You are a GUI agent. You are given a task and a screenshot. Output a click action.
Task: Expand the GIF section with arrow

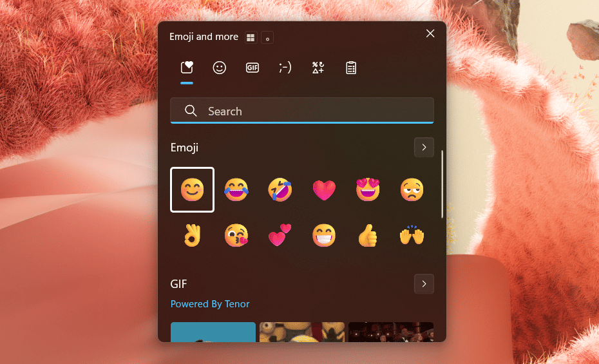pyautogui.click(x=424, y=283)
